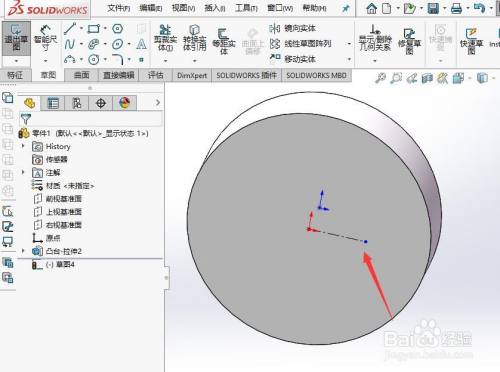
Task: Switch to the DimXpert tab
Action: [192, 75]
